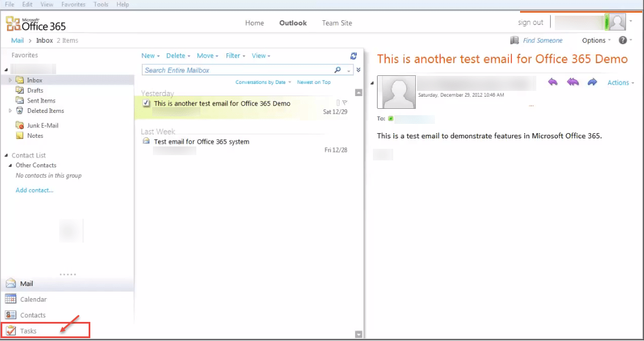Image resolution: width=644 pixels, height=341 pixels.
Task: Click the Reply arrow icon
Action: (553, 82)
